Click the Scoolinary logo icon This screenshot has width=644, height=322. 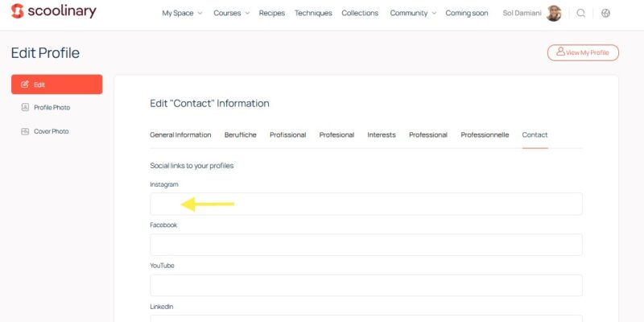pos(18,11)
